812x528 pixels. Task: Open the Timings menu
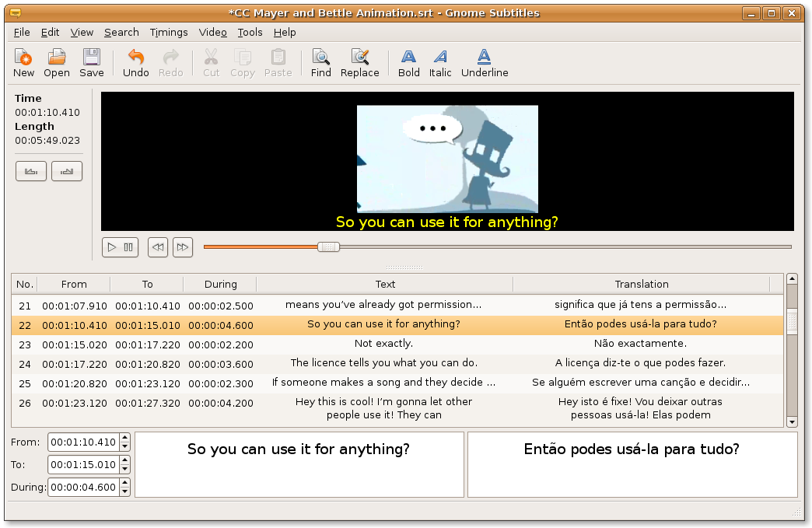pos(169,32)
